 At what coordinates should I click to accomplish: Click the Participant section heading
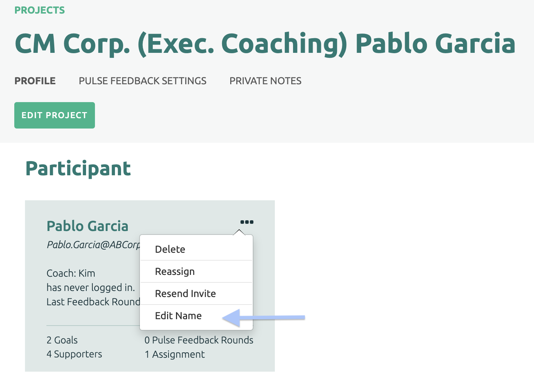click(x=78, y=169)
